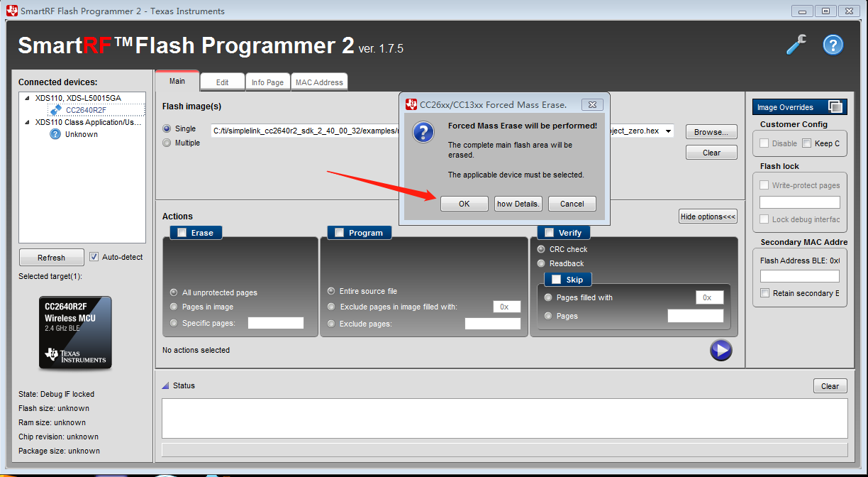Viewport: 868px width, 477px height.
Task: Click the Image Overrides header
Action: [x=800, y=106]
